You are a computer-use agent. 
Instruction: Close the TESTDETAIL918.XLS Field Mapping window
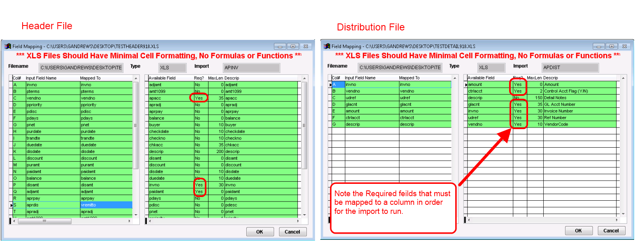[x=624, y=46]
